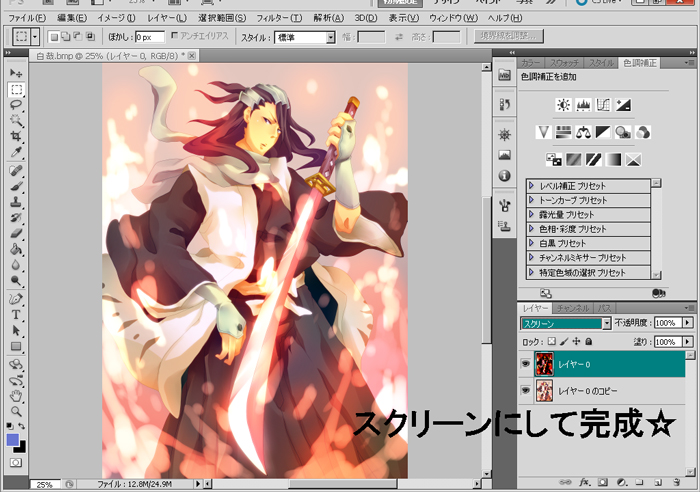Hide the レイヤー 0 のコピー layer
This screenshot has width=700, height=492.
click(x=525, y=390)
